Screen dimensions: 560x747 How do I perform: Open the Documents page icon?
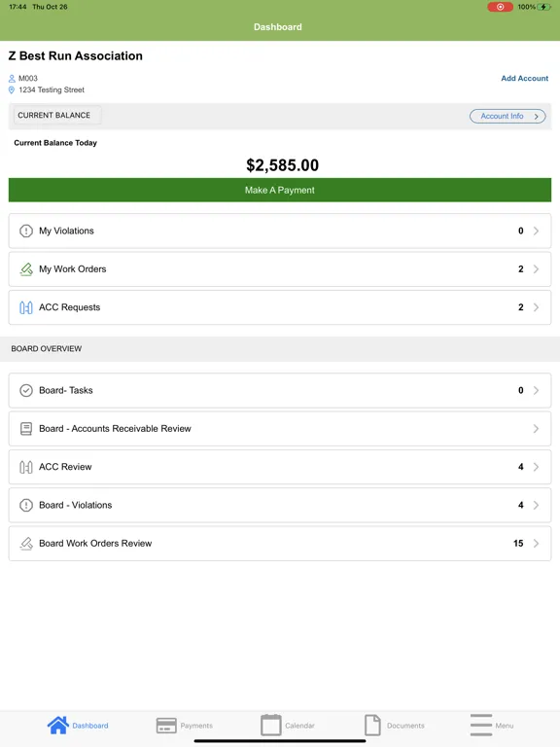coord(372,725)
